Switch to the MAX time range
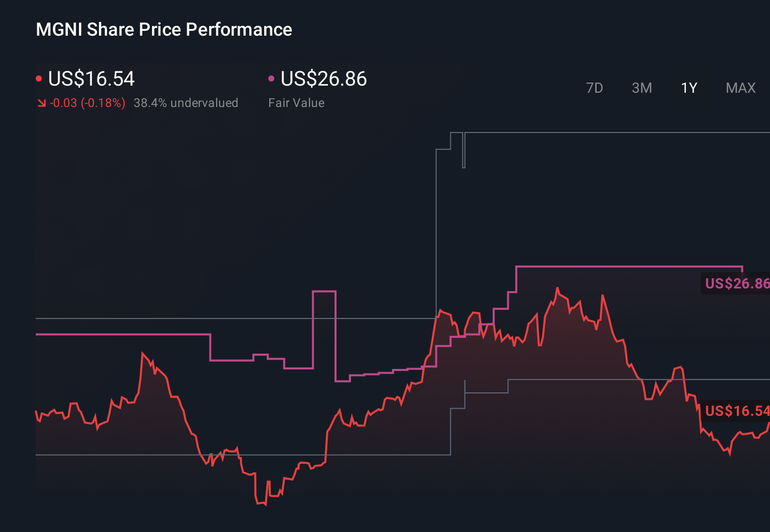 pyautogui.click(x=740, y=88)
